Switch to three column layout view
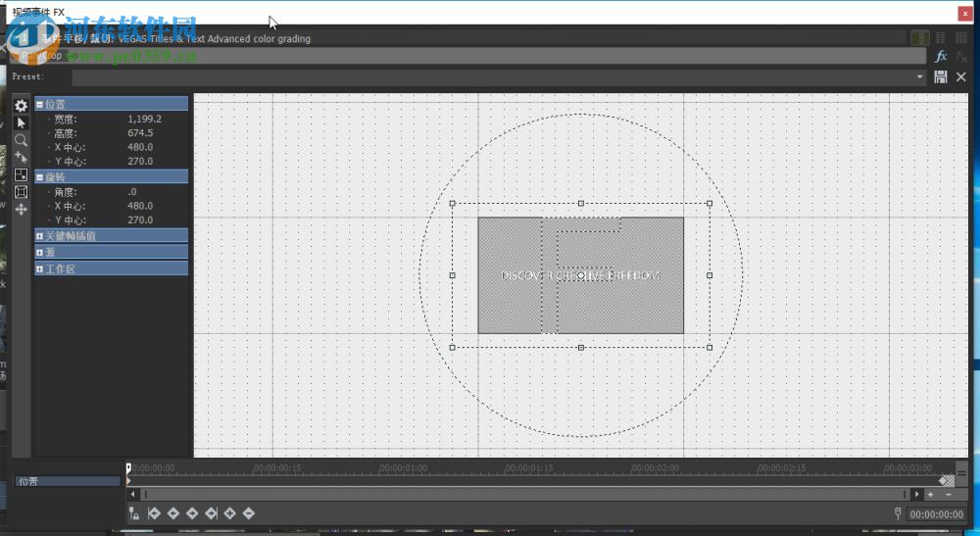Image resolution: width=980 pixels, height=536 pixels. click(961, 38)
